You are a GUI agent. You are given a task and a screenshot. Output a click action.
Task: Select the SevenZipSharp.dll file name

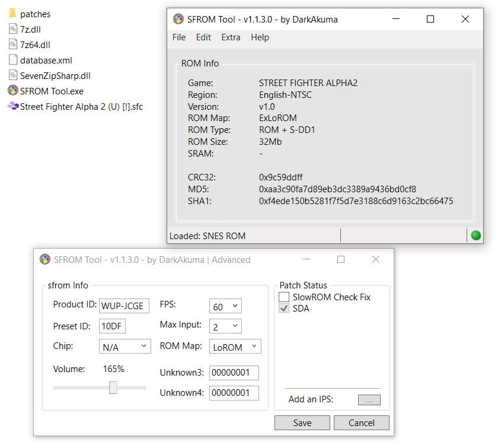(55, 76)
